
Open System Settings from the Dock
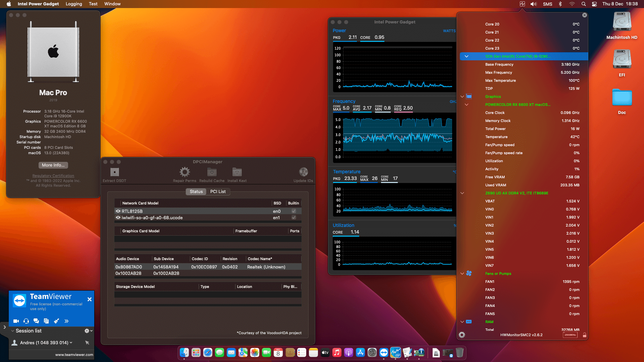click(372, 353)
